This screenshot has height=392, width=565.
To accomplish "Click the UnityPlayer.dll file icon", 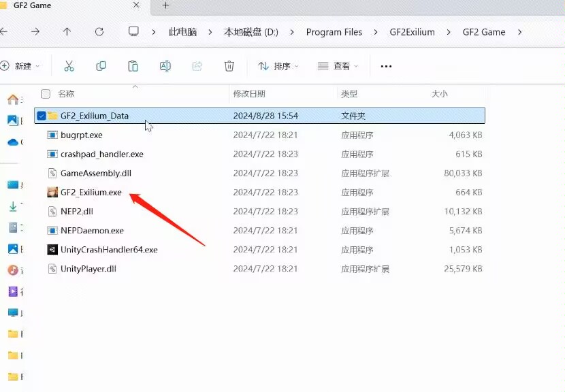I will point(52,269).
